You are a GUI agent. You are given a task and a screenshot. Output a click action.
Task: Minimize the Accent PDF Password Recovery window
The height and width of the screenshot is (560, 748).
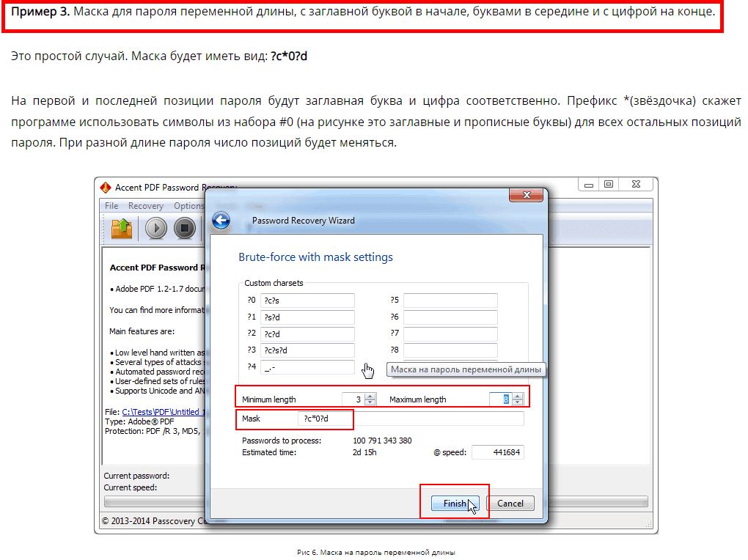(589, 185)
